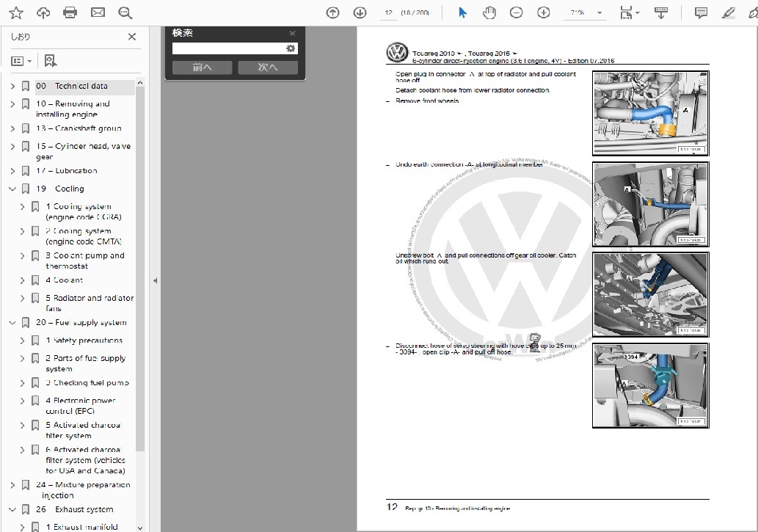Image resolution: width=758 pixels, height=532 pixels.
Task: Choose the selection arrow tool
Action: click(462, 12)
